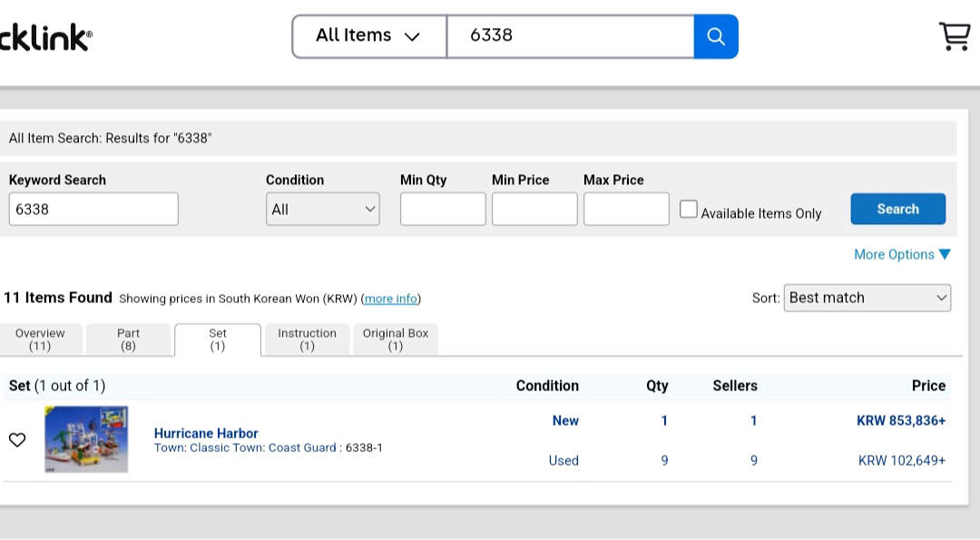This screenshot has height=540, width=980.
Task: Enable Available Items Only checkbox
Action: [688, 210]
